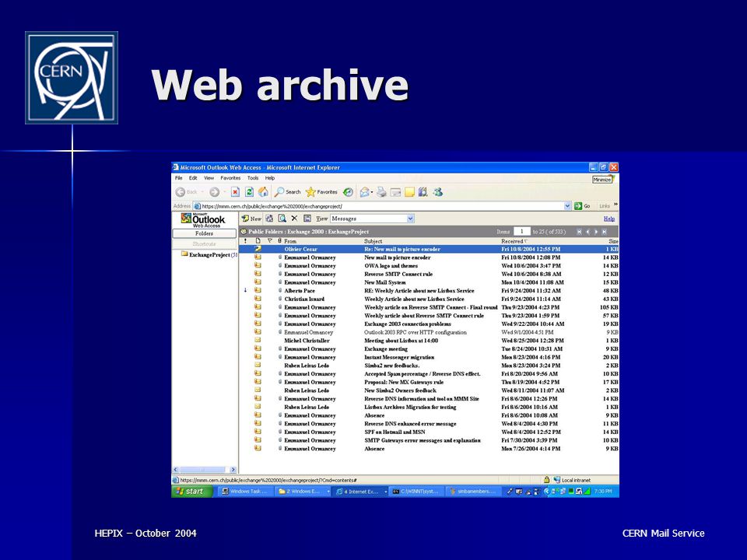The image size is (747, 560).
Task: Open the File menu
Action: click(179, 178)
